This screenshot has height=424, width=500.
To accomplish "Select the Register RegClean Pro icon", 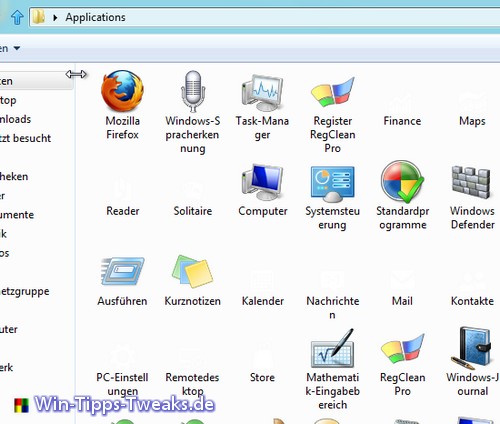I will click(x=332, y=92).
